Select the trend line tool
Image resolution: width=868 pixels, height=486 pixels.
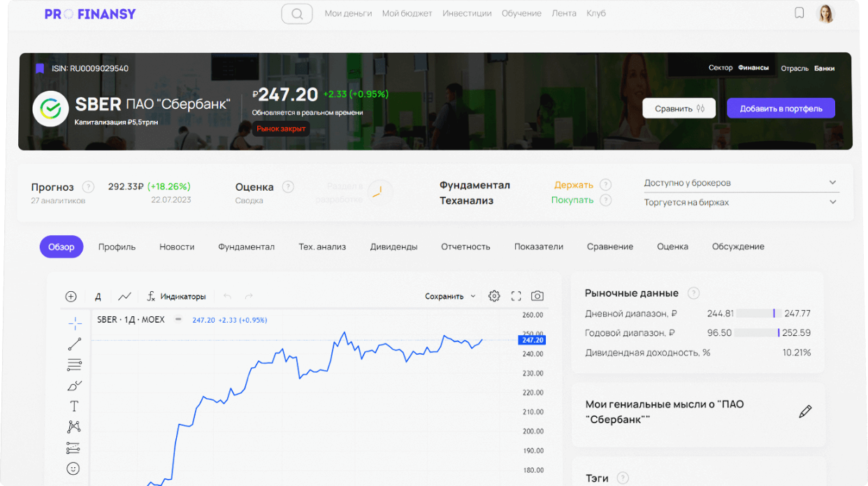pyautogui.click(x=74, y=344)
